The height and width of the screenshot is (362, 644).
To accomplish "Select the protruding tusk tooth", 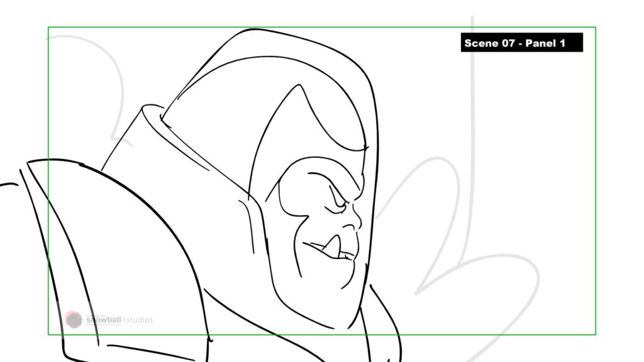I will click(x=332, y=246).
